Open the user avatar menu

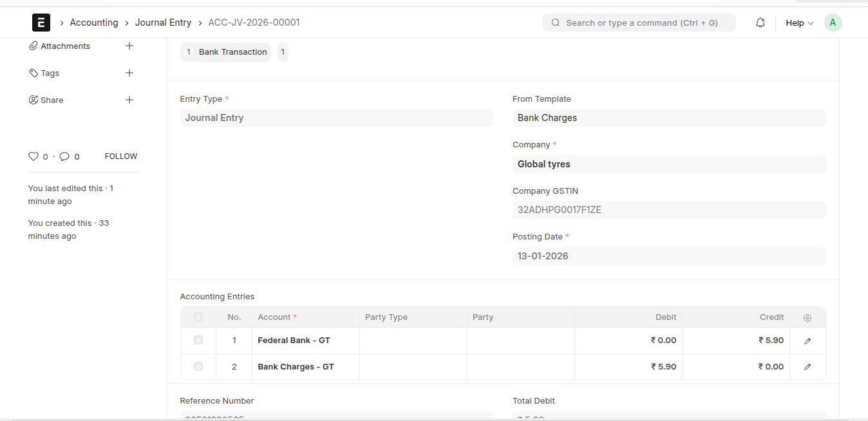[x=833, y=23]
